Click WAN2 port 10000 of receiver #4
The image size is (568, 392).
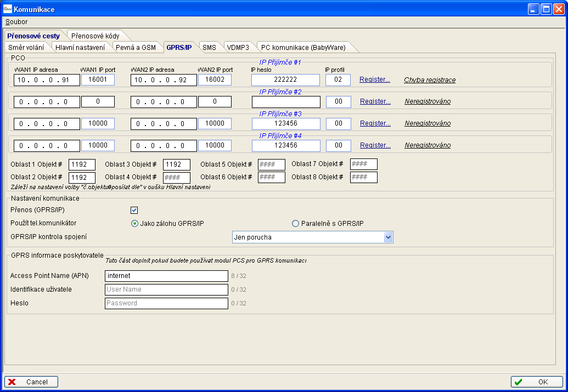click(x=215, y=145)
